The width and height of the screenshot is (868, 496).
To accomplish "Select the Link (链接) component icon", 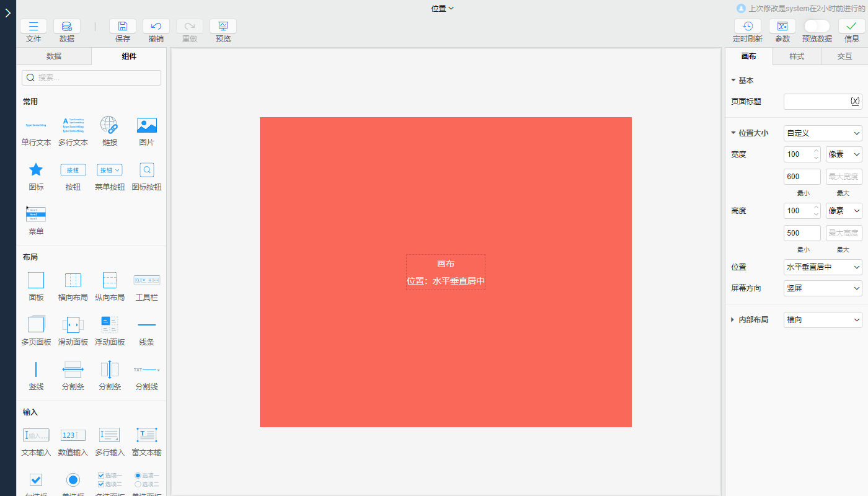I will [110, 125].
